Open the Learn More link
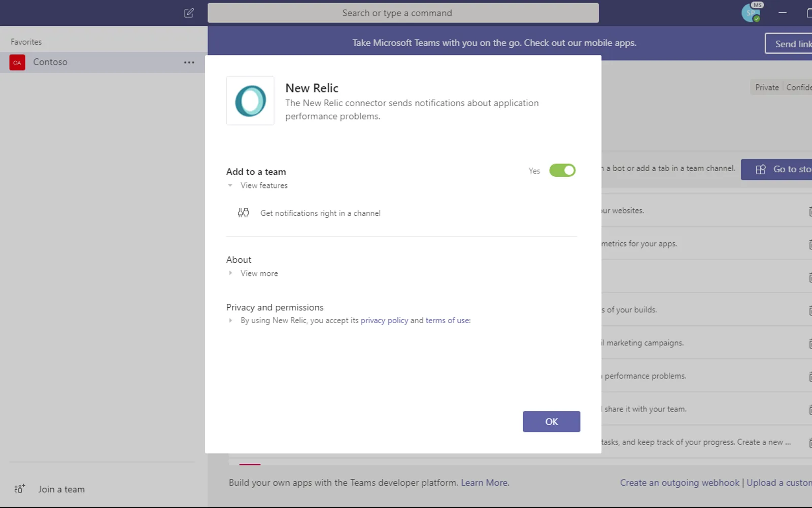This screenshot has width=812, height=508. pos(484,483)
